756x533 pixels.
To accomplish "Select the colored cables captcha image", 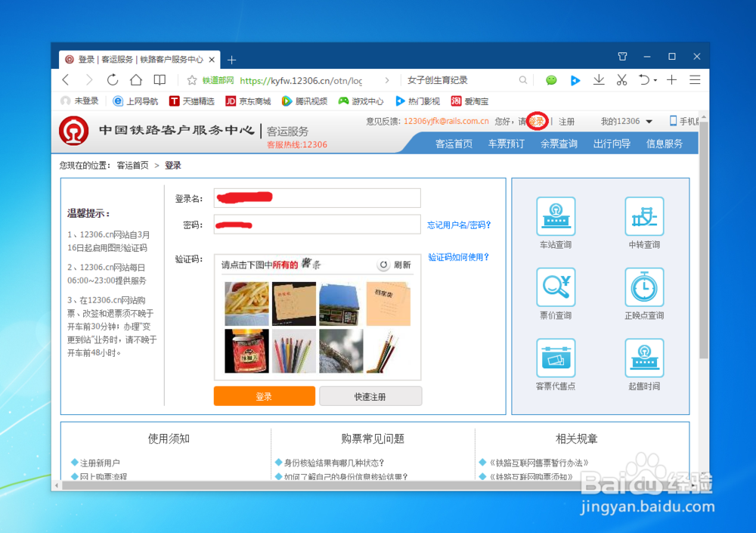I will pyautogui.click(x=293, y=351).
